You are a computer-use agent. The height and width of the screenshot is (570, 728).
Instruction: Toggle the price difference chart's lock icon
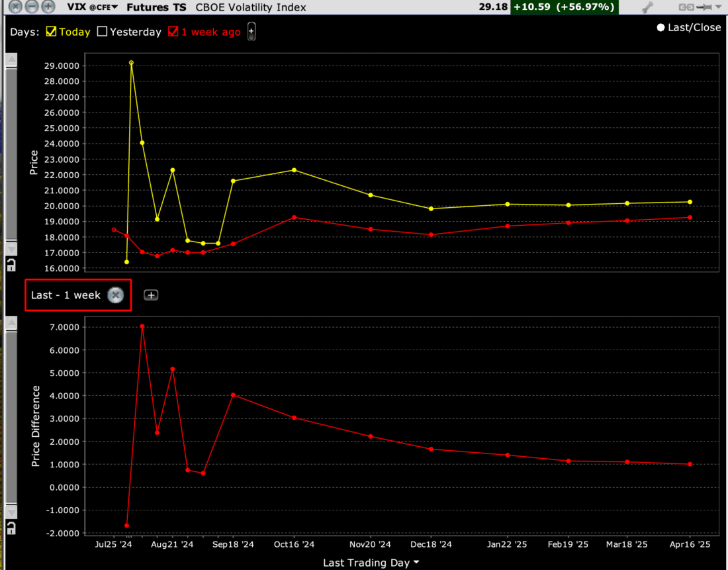coord(11,528)
